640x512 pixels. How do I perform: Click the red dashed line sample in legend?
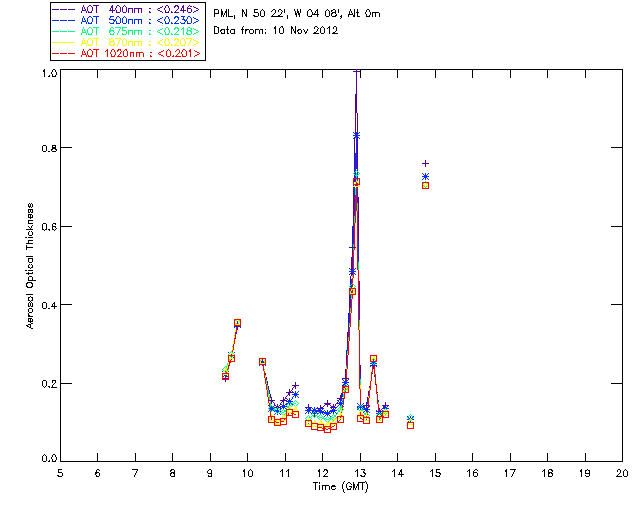tap(64, 53)
